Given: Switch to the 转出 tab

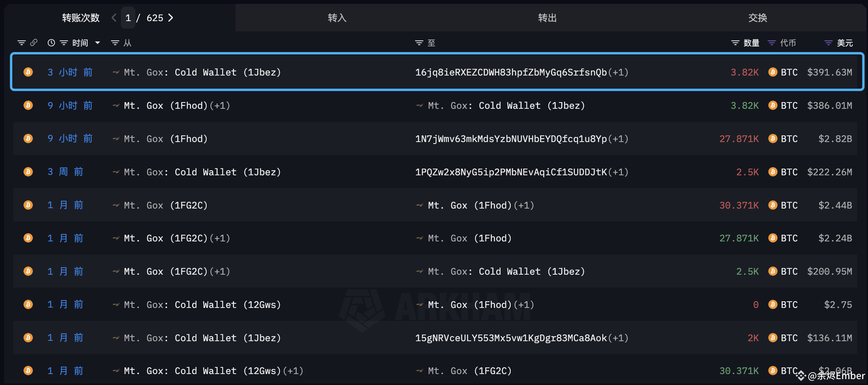Looking at the screenshot, I should click(x=547, y=18).
